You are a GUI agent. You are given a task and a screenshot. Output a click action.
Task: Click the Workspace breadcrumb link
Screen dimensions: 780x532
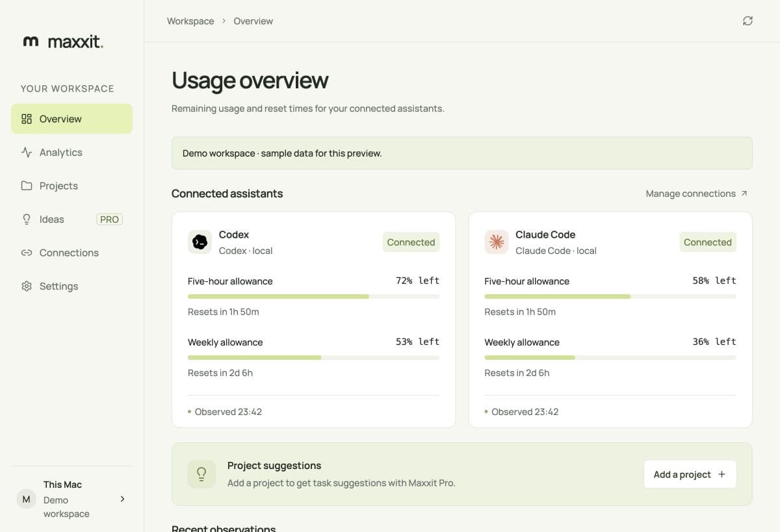(190, 21)
